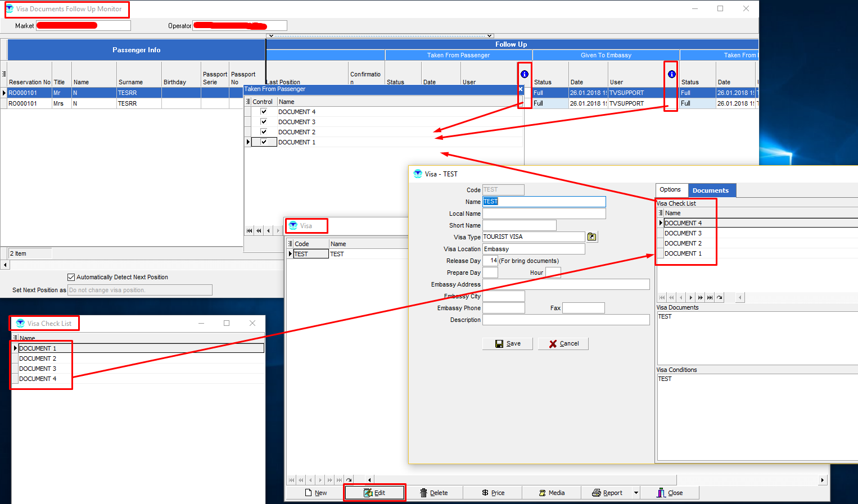Open the Media button at bottom toolbar
858x504 pixels.
[x=551, y=493]
